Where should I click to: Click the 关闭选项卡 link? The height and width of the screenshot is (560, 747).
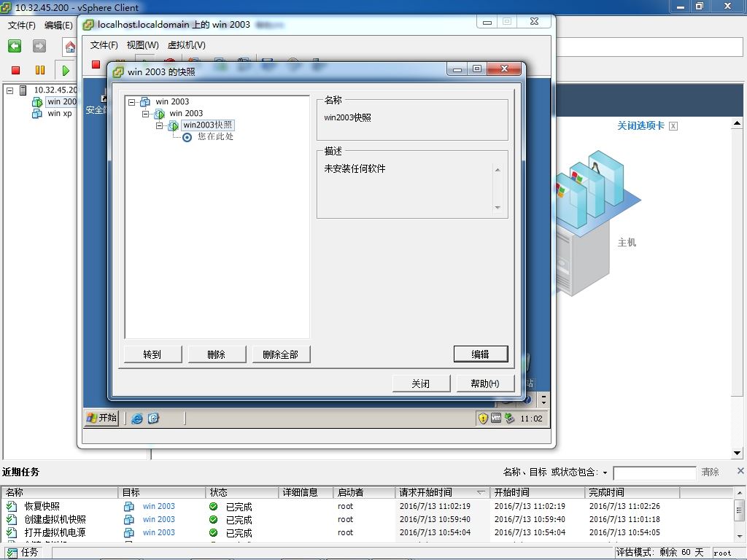pos(640,125)
